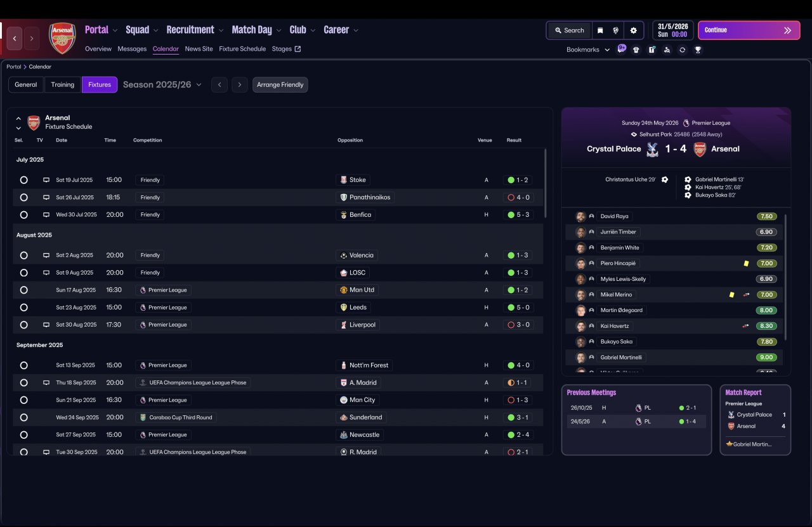Open settings gear icon in top bar
This screenshot has height=527, width=812.
[633, 30]
